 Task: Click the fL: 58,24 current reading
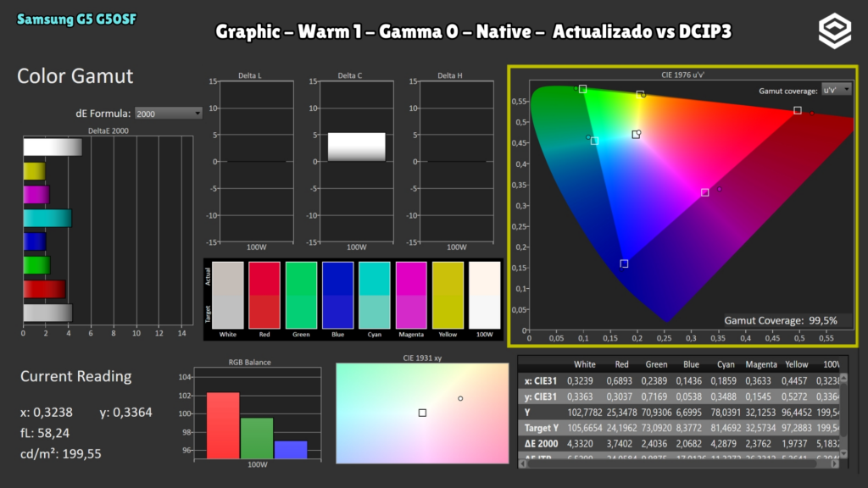45,433
